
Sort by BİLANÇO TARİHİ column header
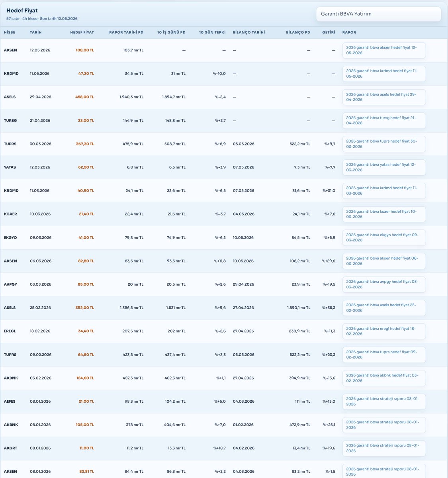tap(249, 32)
